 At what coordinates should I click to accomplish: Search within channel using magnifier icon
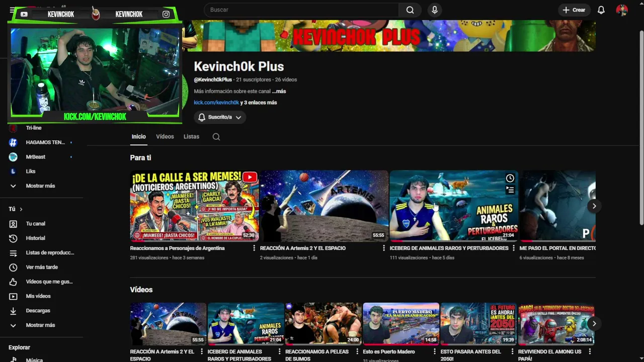[216, 137]
